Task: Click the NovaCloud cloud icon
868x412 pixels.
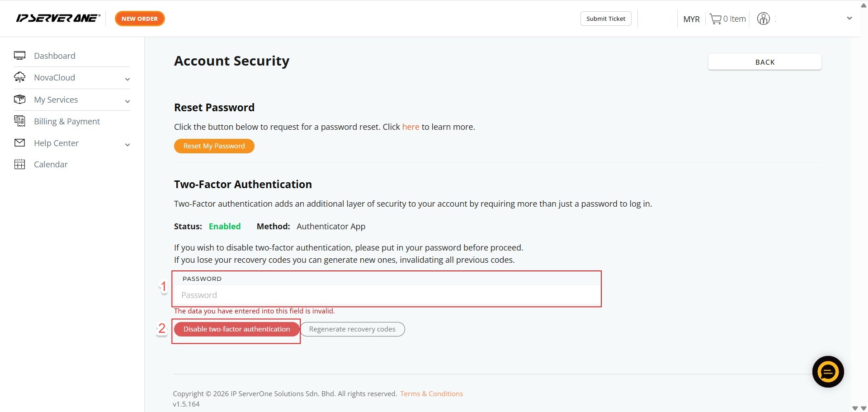Action: click(x=19, y=77)
